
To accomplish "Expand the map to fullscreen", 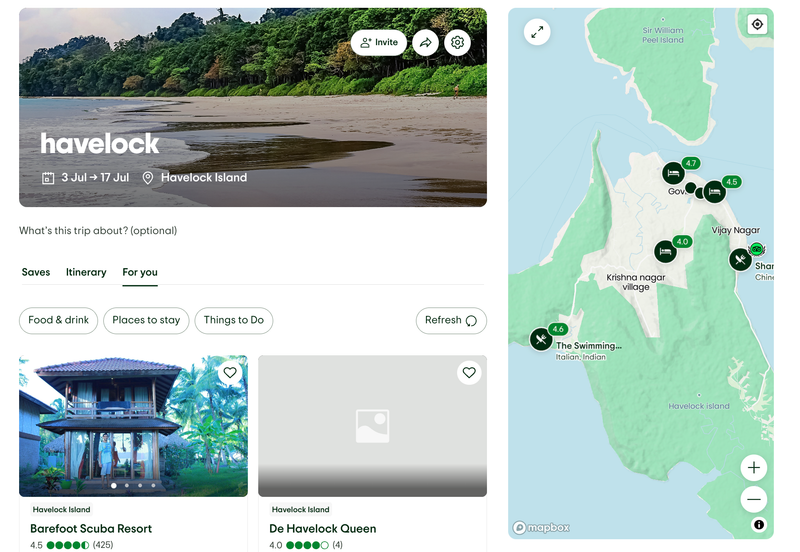I will click(x=537, y=32).
